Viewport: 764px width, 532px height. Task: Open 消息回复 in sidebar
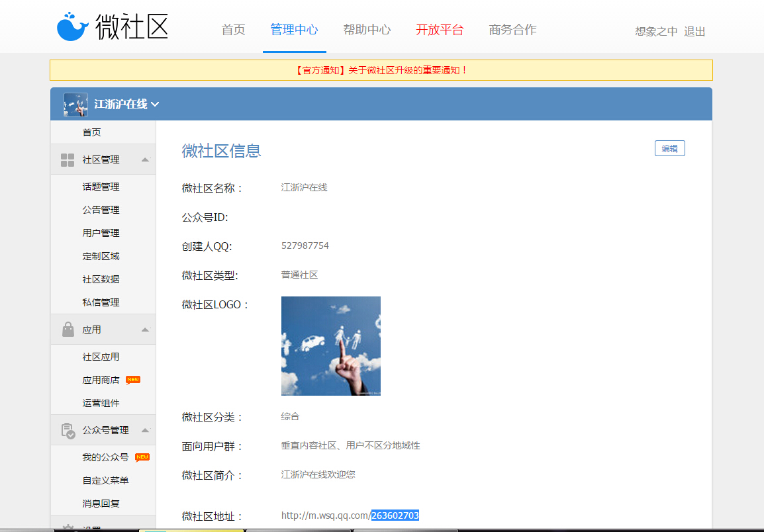(x=101, y=504)
